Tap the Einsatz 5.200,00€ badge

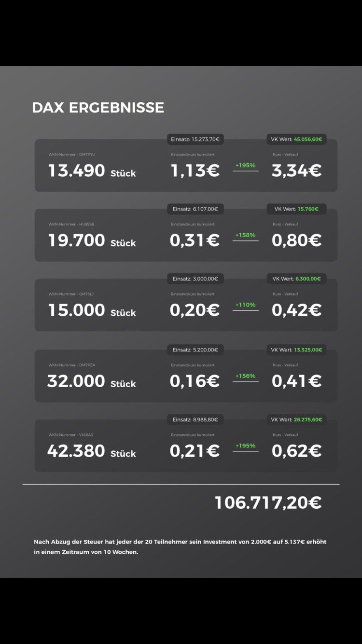tap(195, 350)
